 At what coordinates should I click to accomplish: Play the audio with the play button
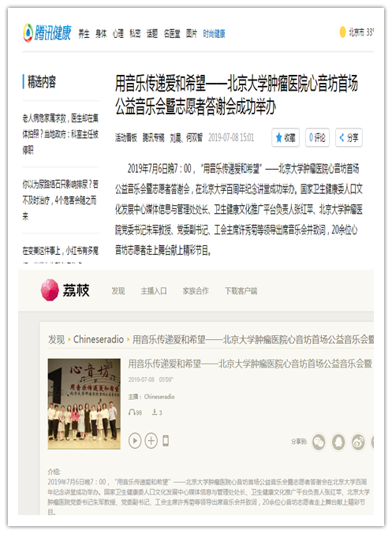pos(135,441)
